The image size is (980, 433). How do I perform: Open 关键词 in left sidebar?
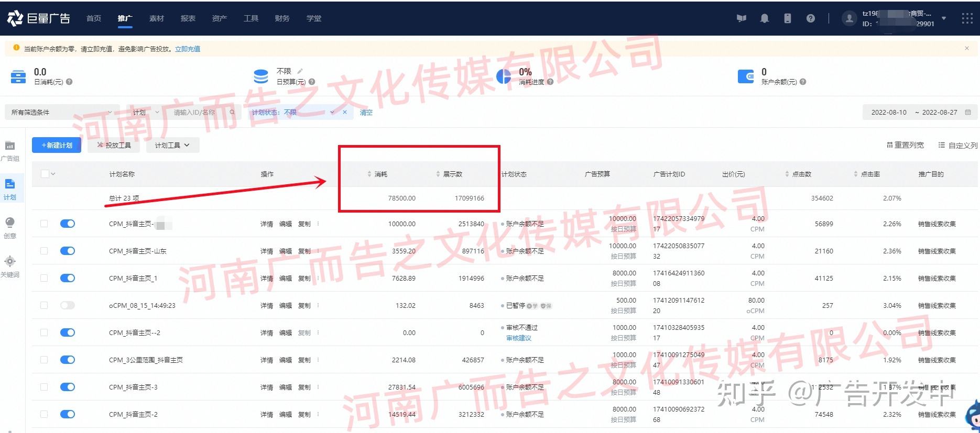coord(10,267)
